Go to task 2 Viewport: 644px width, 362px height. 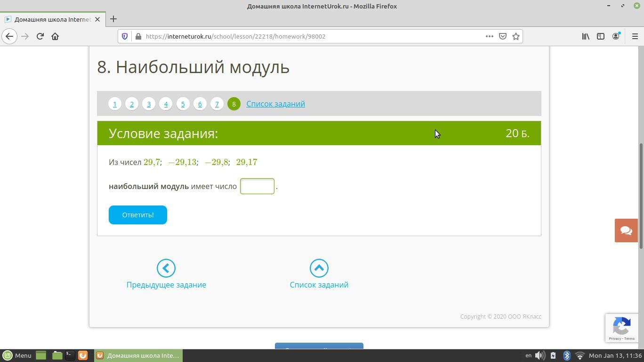tap(132, 104)
